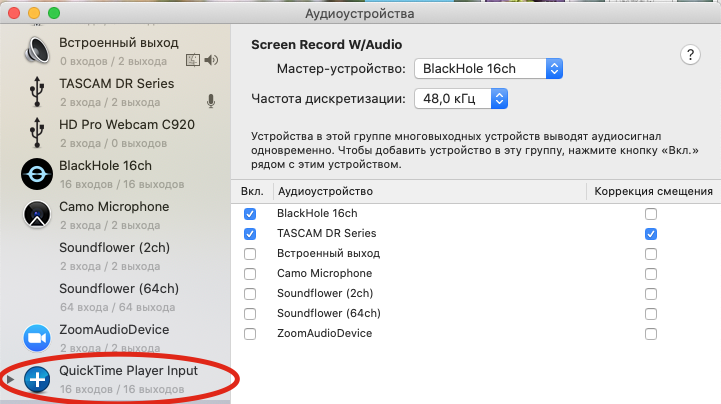Click the green zoom window button
This screenshot has height=404, width=721.
tap(54, 13)
